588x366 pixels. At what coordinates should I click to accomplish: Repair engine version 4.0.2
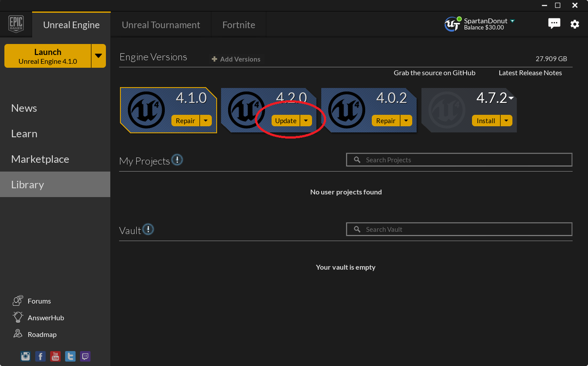click(x=386, y=121)
